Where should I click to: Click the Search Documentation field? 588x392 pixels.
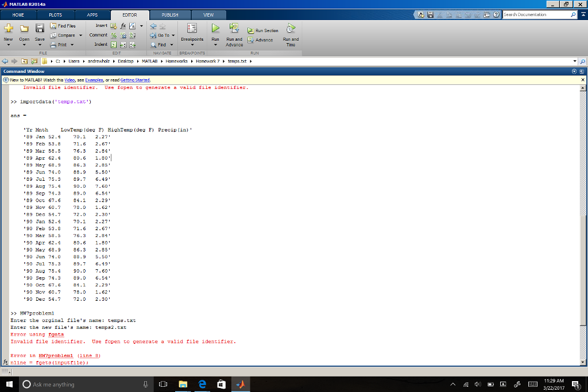pos(536,14)
